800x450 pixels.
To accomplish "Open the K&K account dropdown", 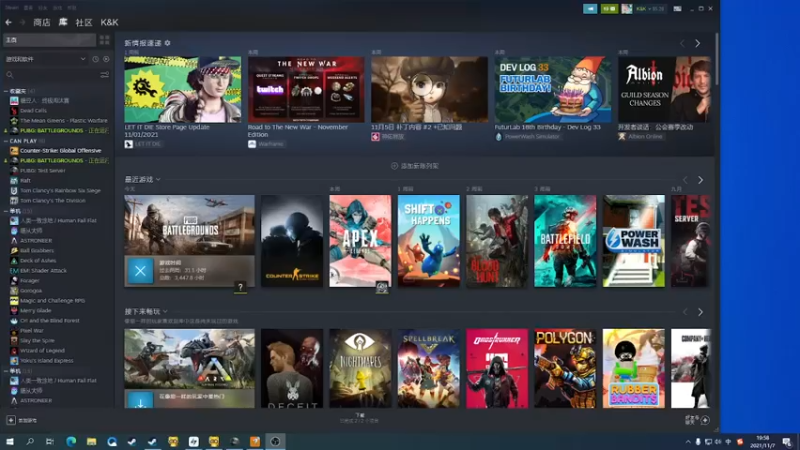I will pyautogui.click(x=650, y=9).
